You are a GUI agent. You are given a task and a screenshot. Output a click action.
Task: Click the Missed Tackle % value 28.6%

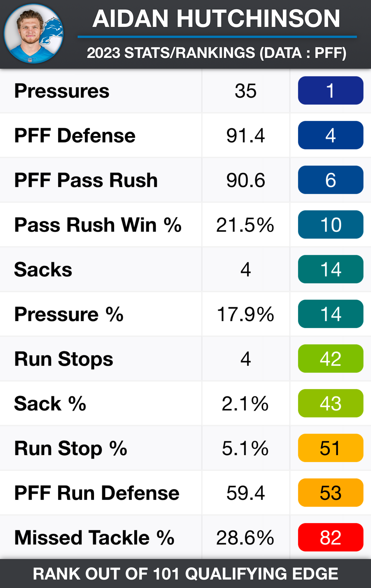point(245,537)
